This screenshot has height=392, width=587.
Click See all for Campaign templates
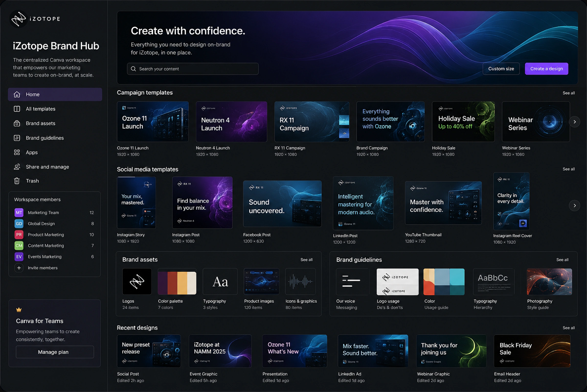pyautogui.click(x=568, y=93)
